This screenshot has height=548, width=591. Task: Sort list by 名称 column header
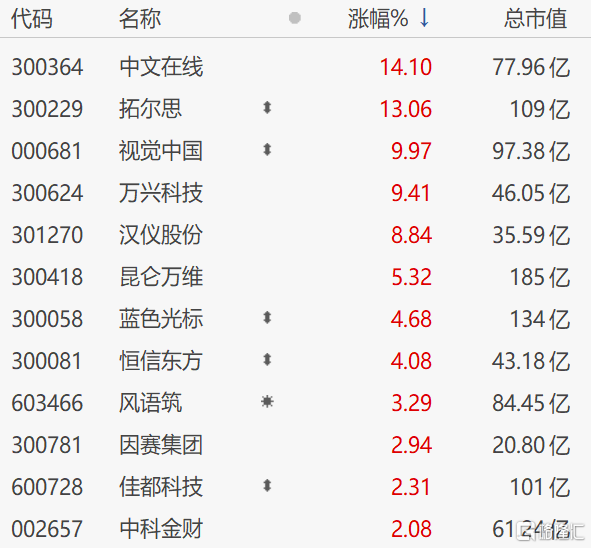coord(140,18)
